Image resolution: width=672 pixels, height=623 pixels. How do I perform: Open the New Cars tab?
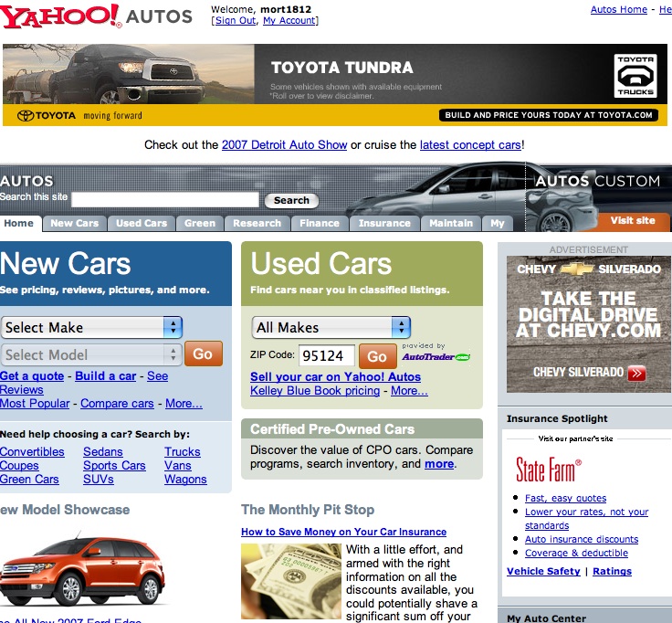[75, 224]
